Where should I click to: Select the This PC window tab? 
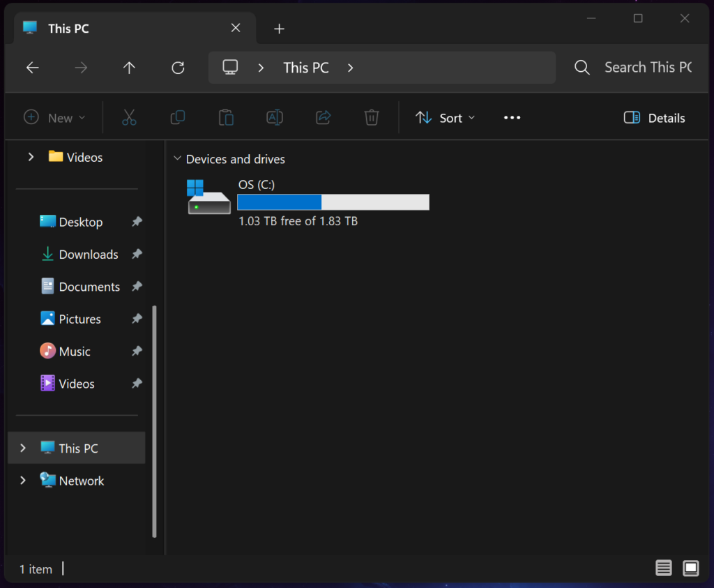[x=135, y=28]
